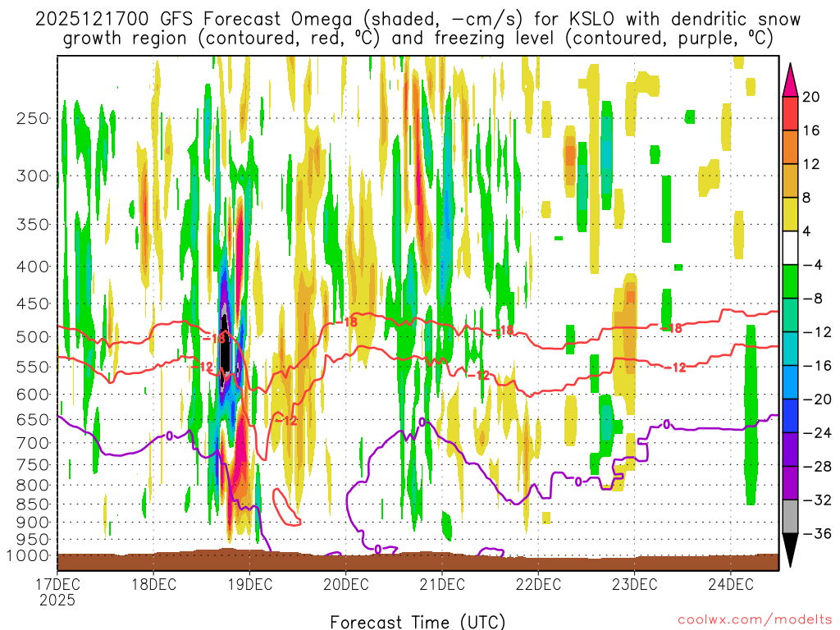Click the yellow colorbar segment between 4 and 8

click(x=790, y=214)
